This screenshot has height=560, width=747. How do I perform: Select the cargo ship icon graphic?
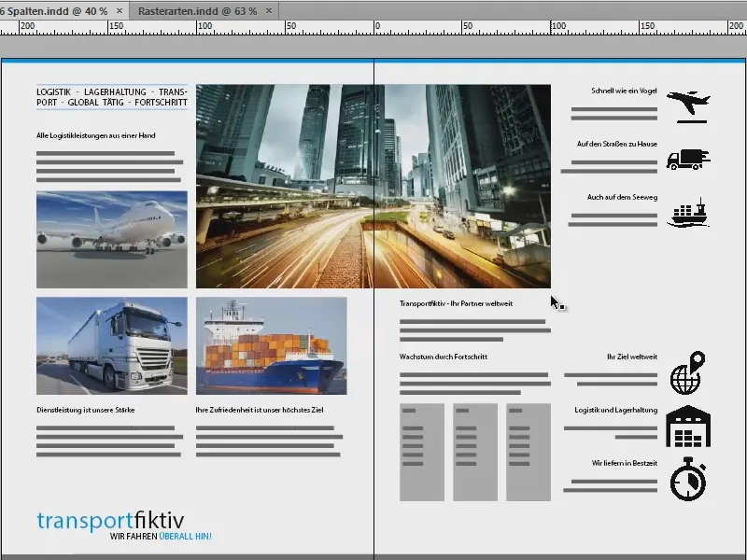(x=688, y=213)
